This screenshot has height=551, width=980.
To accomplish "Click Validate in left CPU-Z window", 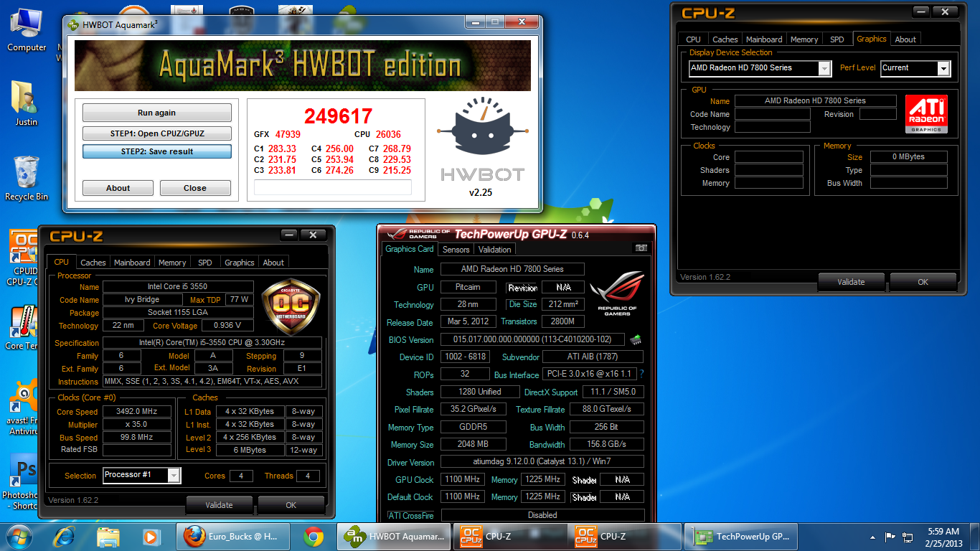I will [x=219, y=505].
